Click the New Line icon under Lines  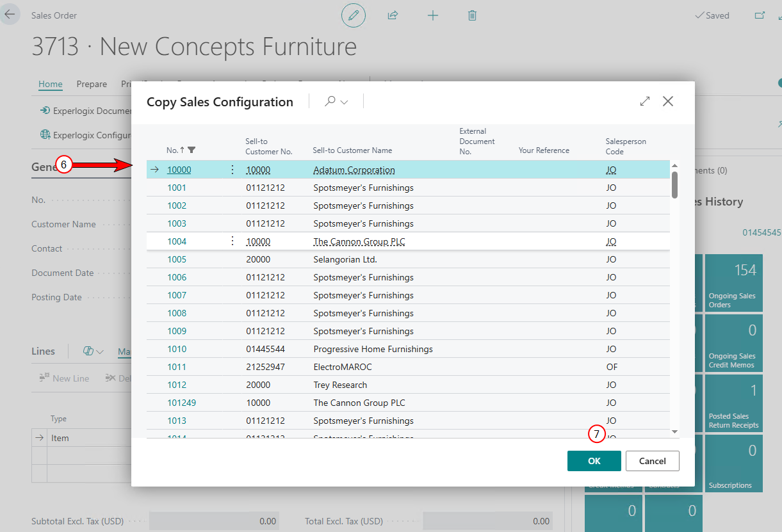coord(44,378)
